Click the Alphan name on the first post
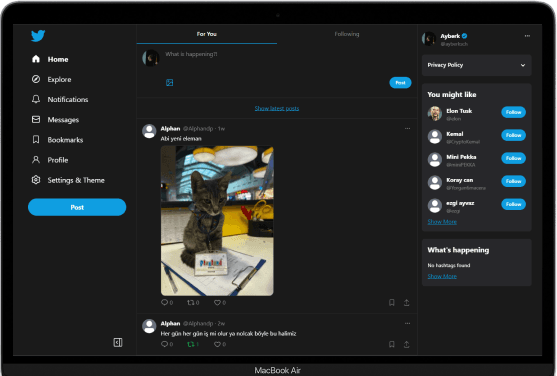The image size is (557, 376). [170, 128]
